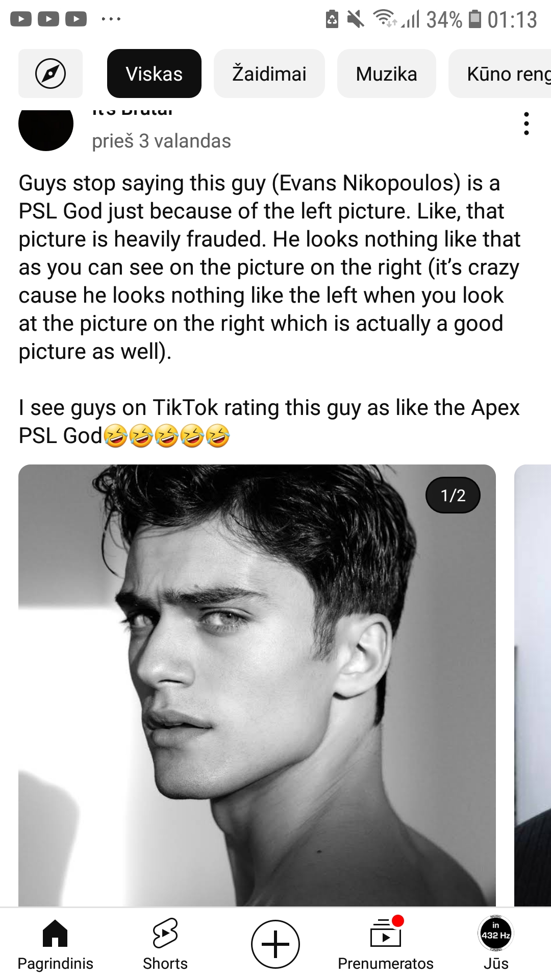Select the Muzika filter chip
Viewport: 551px width, 980px height.
click(387, 73)
